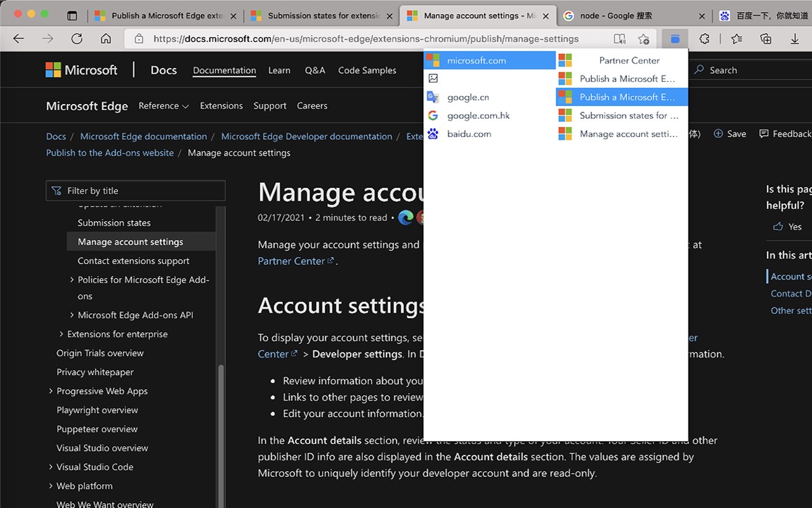Click the thumbs-up Yes feedback button
This screenshot has height=508, width=812.
[787, 227]
